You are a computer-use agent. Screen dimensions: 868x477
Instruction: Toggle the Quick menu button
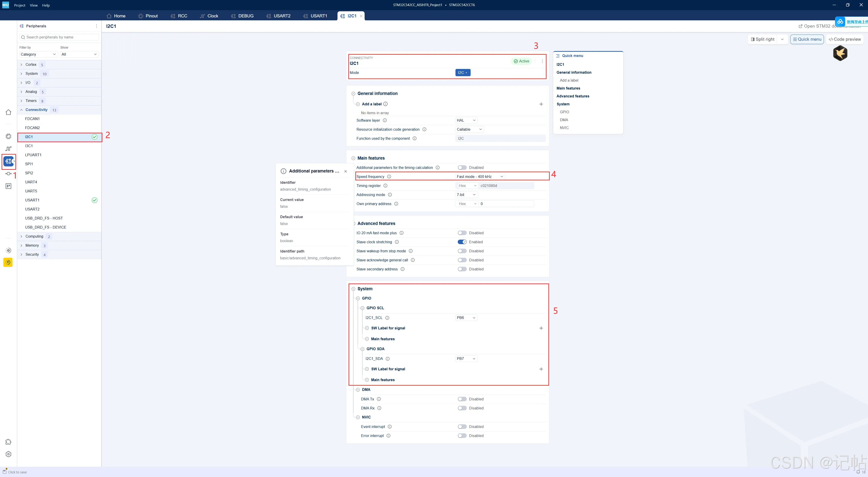[x=807, y=39]
